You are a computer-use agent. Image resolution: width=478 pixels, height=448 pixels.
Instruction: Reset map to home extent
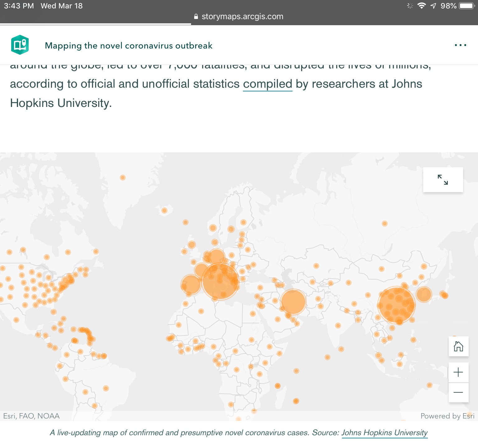[458, 346]
